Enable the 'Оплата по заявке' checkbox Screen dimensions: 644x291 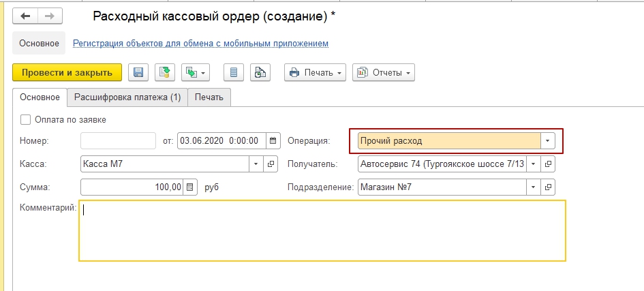[x=26, y=120]
